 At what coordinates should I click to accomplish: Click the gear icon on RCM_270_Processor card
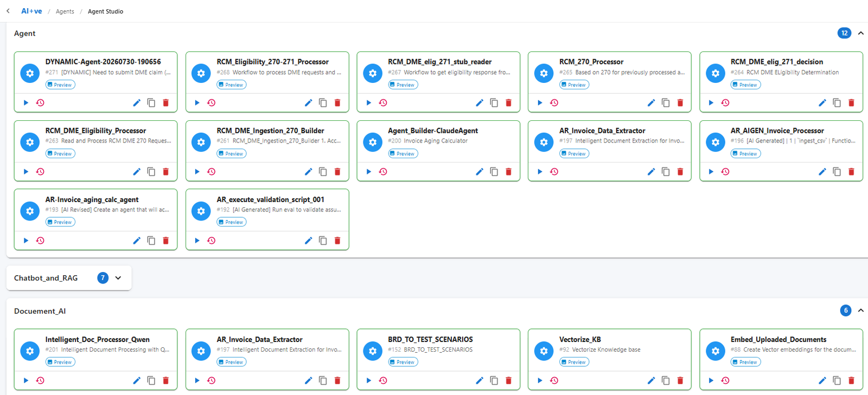click(x=544, y=73)
